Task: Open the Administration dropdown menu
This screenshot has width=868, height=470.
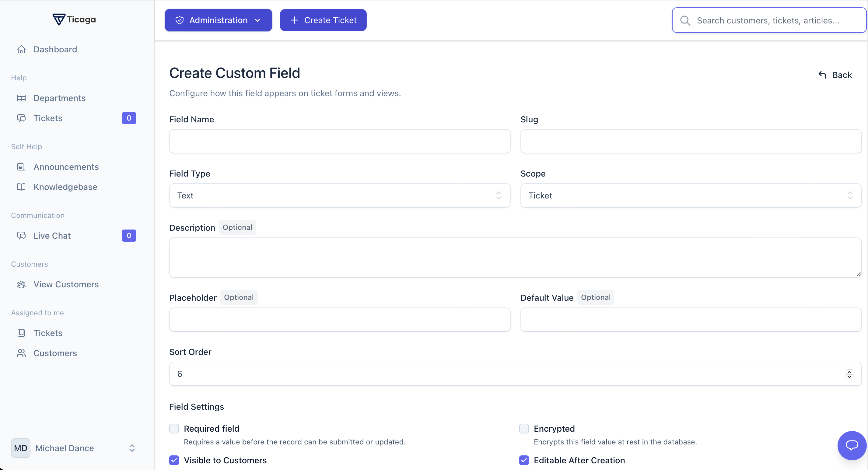Action: click(x=218, y=20)
